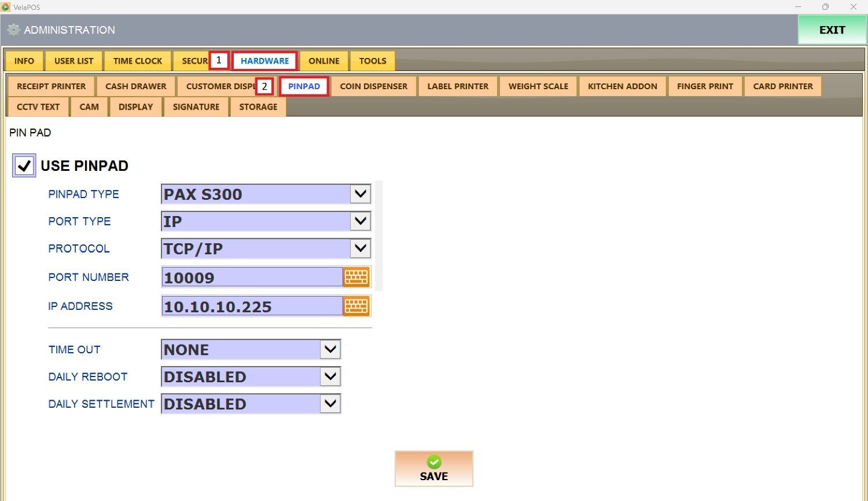Open keyboard icon beside IP Address field

pos(356,306)
